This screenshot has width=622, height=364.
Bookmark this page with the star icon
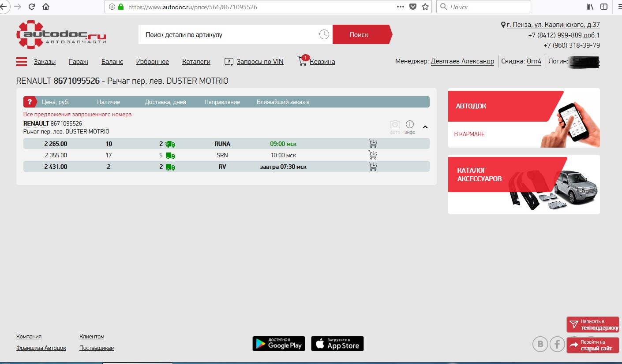pyautogui.click(x=425, y=7)
